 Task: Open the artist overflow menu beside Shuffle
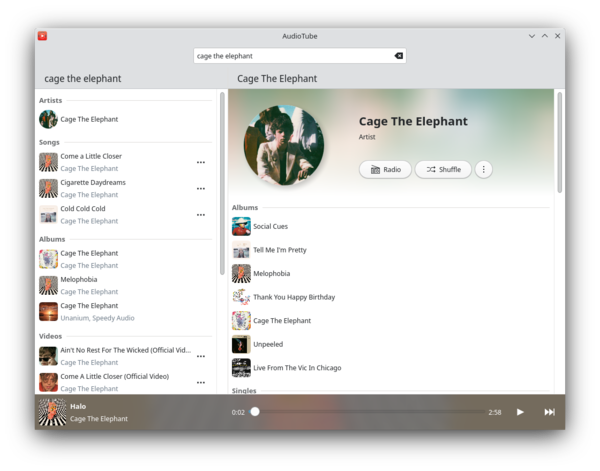(x=484, y=169)
